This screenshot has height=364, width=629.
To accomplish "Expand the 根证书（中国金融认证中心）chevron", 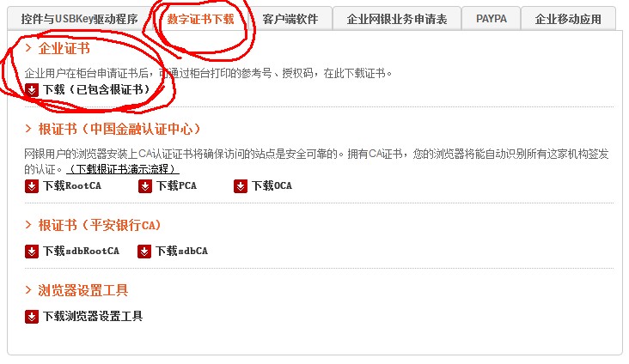I will [x=28, y=129].
